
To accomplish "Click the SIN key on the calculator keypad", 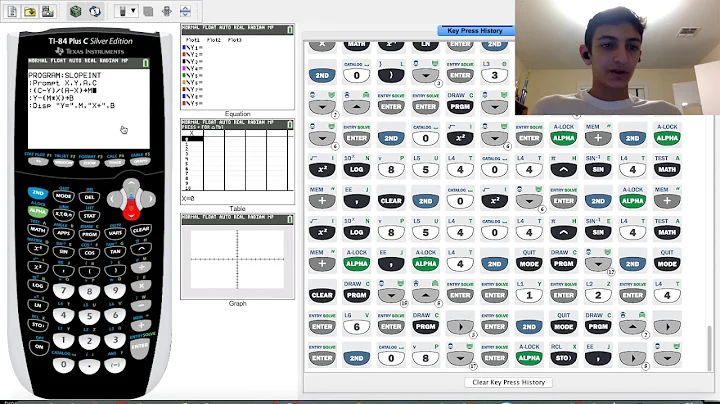I will tap(63, 251).
